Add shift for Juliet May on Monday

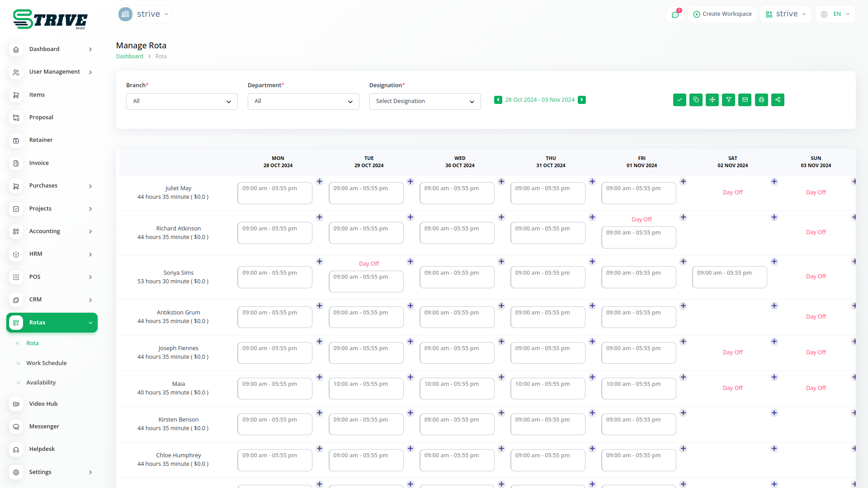pyautogui.click(x=319, y=182)
